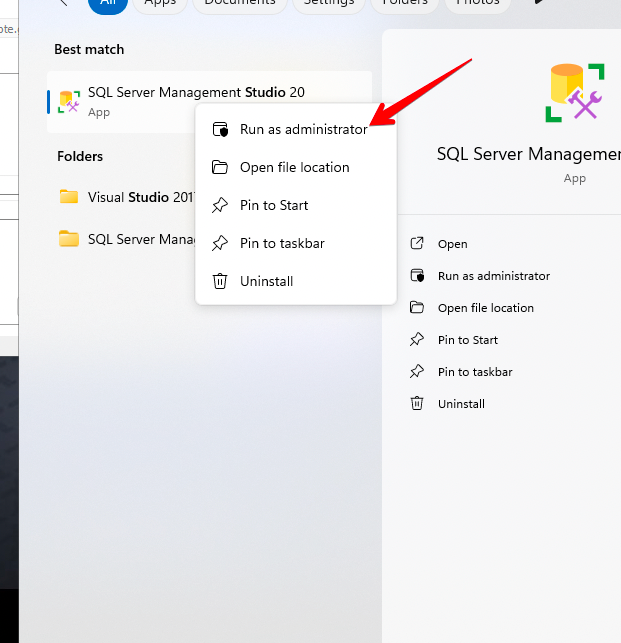Viewport: 621px width, 643px height.
Task: Choose Uninstall in the context menu
Action: point(296,281)
